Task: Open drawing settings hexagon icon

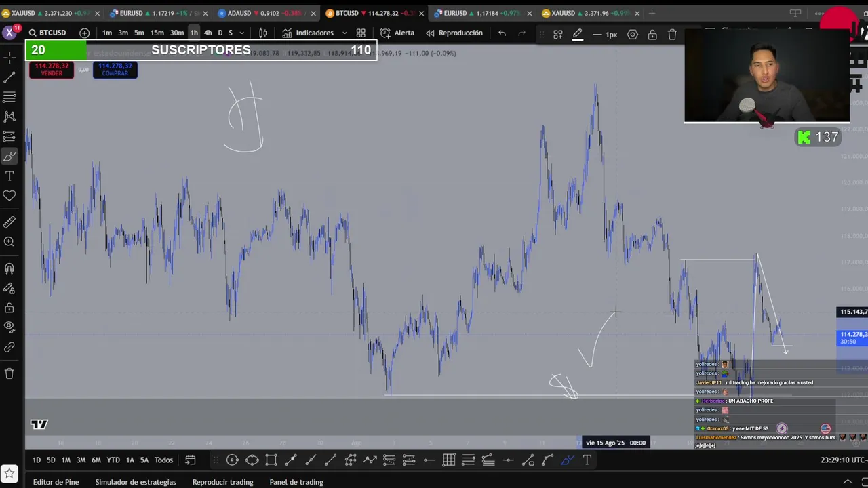Action: pyautogui.click(x=633, y=35)
